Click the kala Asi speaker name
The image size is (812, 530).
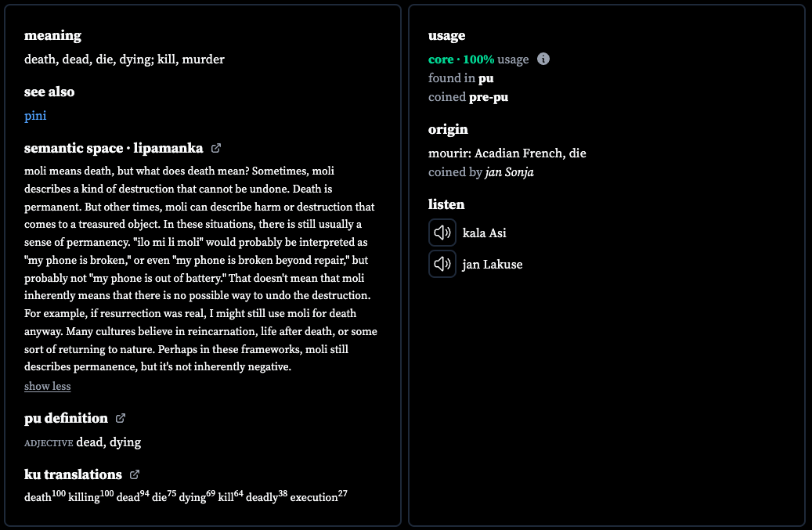tap(484, 233)
